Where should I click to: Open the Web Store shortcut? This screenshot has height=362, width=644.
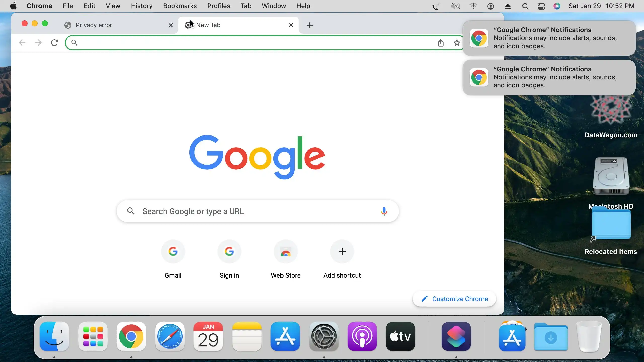(286, 251)
